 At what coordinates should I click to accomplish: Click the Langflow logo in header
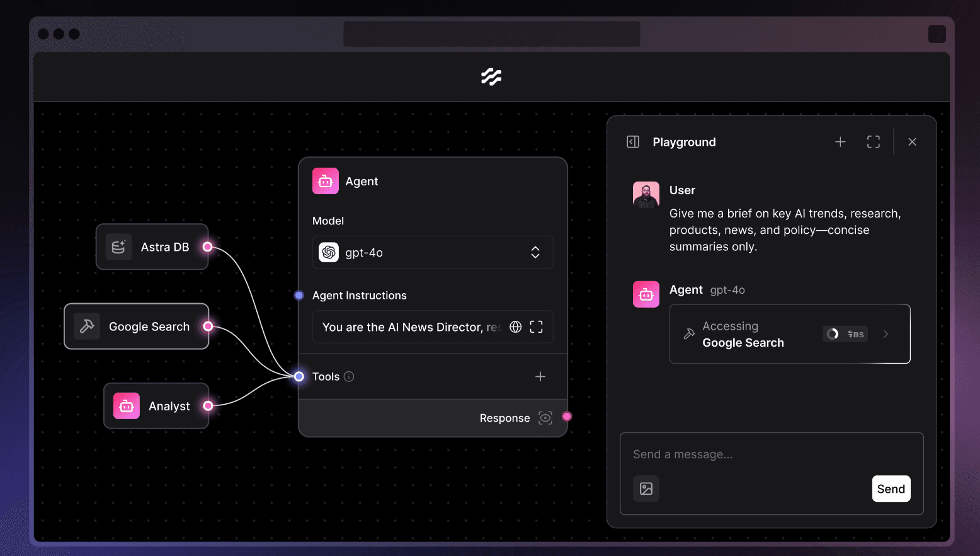(491, 77)
